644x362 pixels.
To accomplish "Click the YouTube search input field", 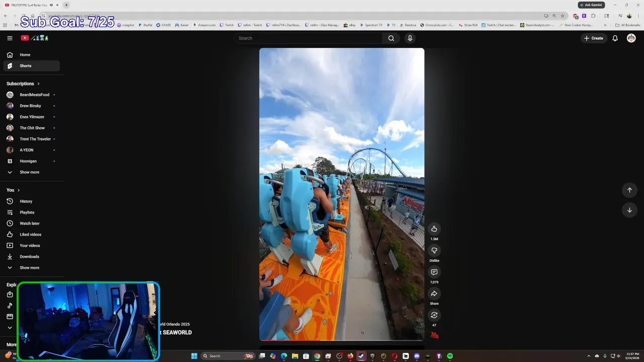I will click(308, 38).
